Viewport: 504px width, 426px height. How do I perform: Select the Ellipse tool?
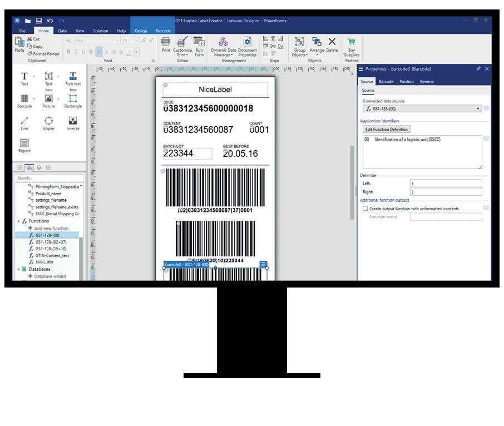click(48, 123)
